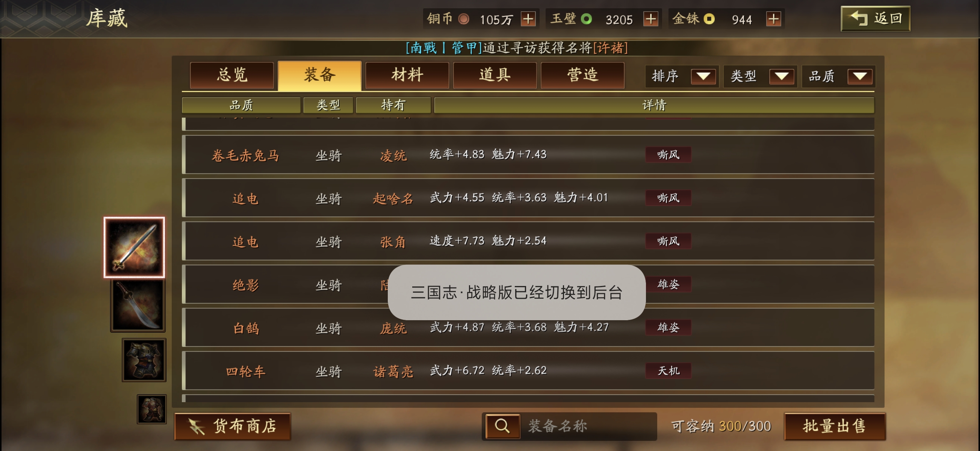Open the 营造 tab
Viewport: 980px width, 451px height.
click(582, 75)
